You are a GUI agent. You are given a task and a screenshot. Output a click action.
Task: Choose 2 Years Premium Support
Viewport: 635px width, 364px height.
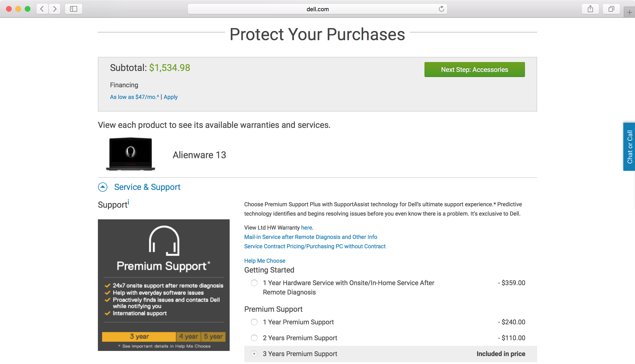click(254, 338)
